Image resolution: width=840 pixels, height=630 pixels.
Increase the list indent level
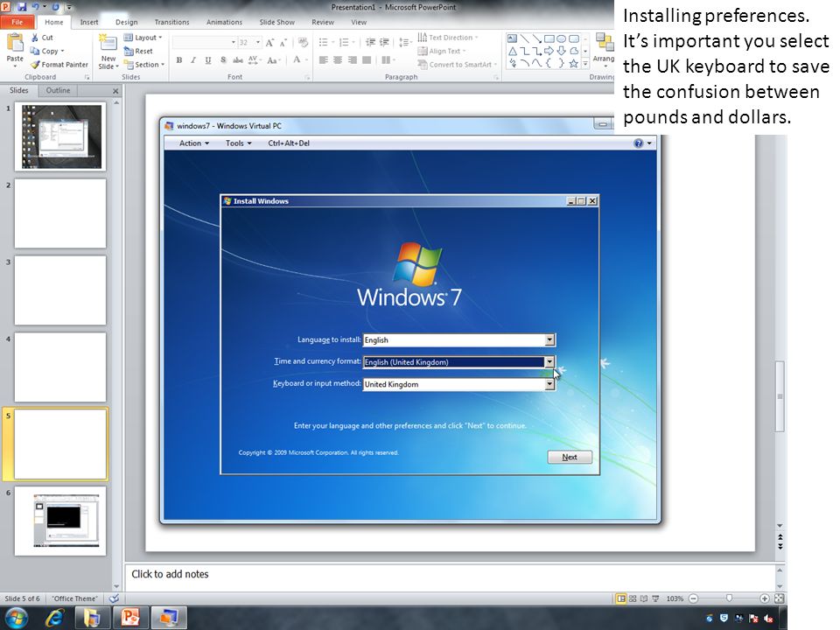point(384,42)
